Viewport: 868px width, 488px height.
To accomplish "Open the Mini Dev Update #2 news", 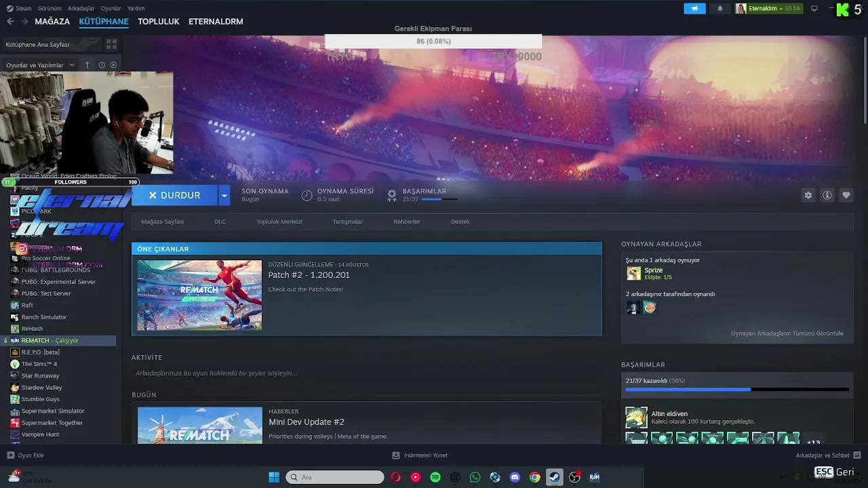I will tap(306, 422).
